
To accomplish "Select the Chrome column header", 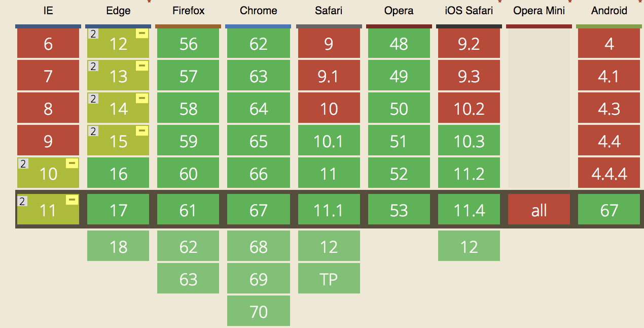I will (x=259, y=11).
